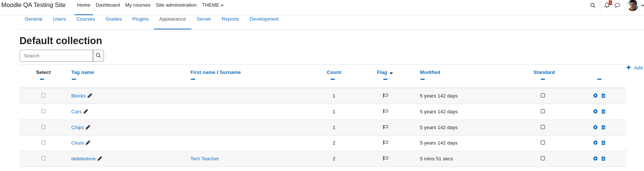This screenshot has height=171, width=644.
Task: Click the tag search submit magnifier button
Action: (x=98, y=56)
